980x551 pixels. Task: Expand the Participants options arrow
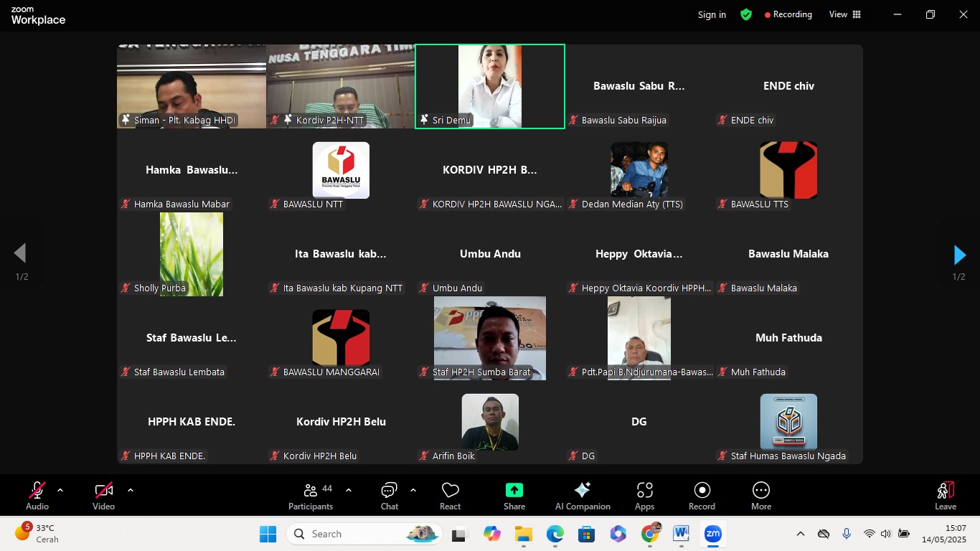(x=349, y=491)
